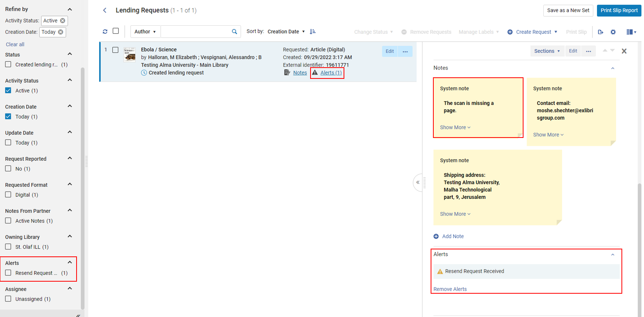The image size is (644, 317).
Task: Collapse the Alerts facet in sidebar
Action: tap(70, 262)
